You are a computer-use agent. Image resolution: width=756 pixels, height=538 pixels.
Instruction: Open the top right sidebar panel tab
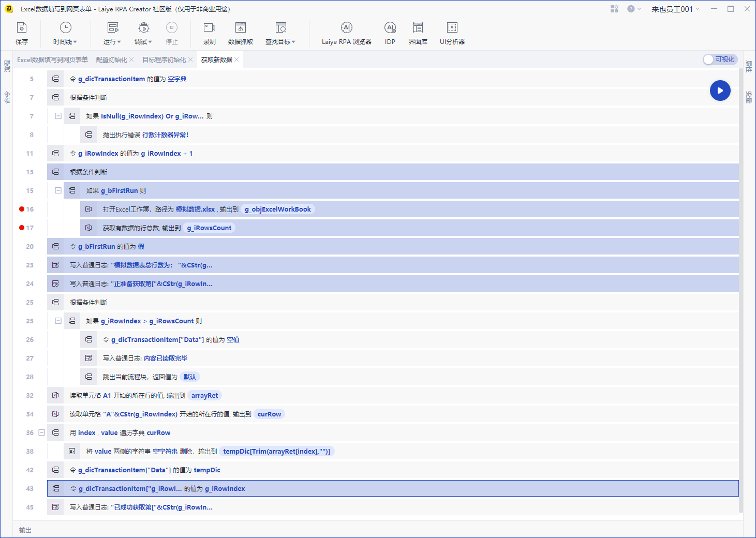(x=749, y=66)
